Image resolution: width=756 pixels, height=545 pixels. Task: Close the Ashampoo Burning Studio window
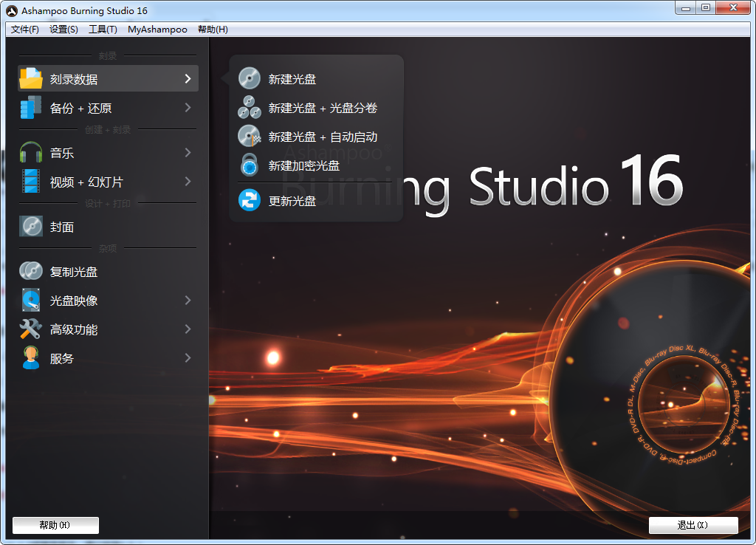pyautogui.click(x=733, y=7)
